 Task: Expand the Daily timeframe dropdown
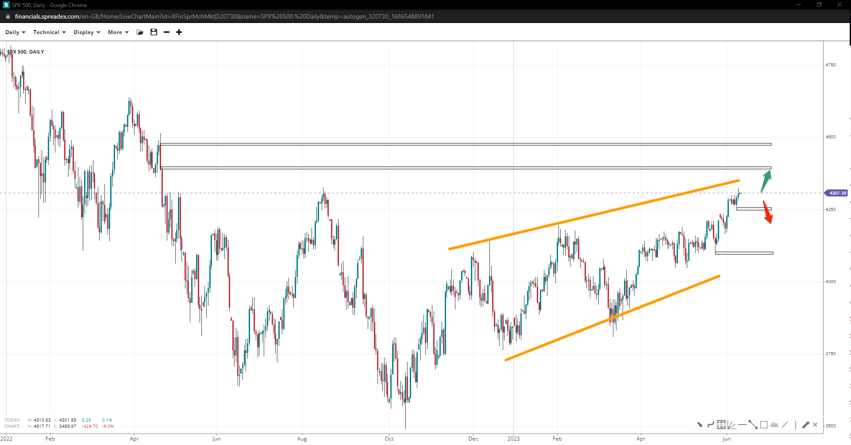(15, 32)
